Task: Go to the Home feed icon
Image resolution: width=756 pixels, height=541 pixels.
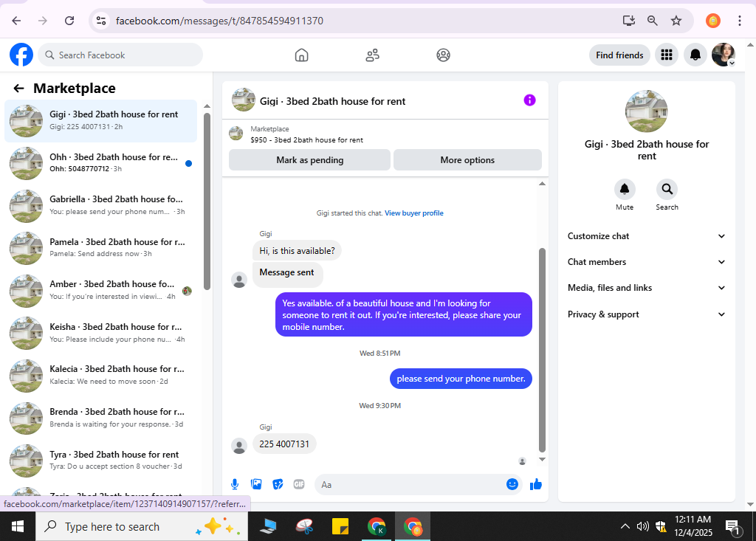Action: (x=301, y=55)
